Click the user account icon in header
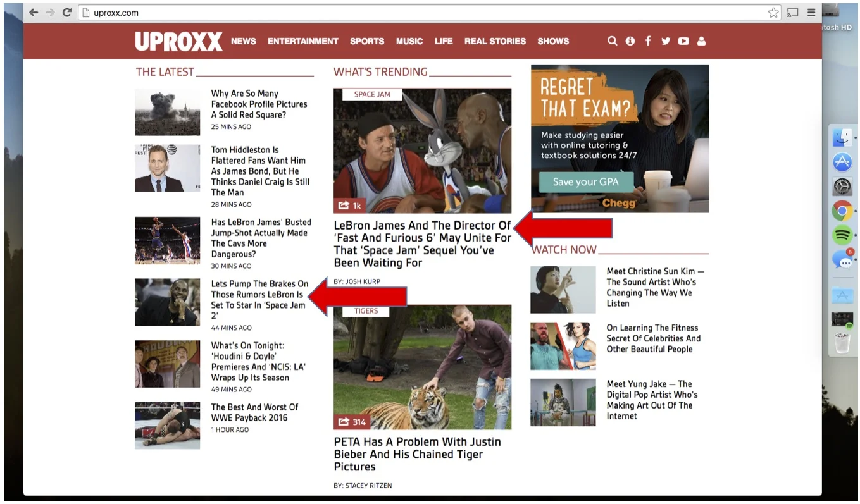The height and width of the screenshot is (504, 860). (701, 41)
